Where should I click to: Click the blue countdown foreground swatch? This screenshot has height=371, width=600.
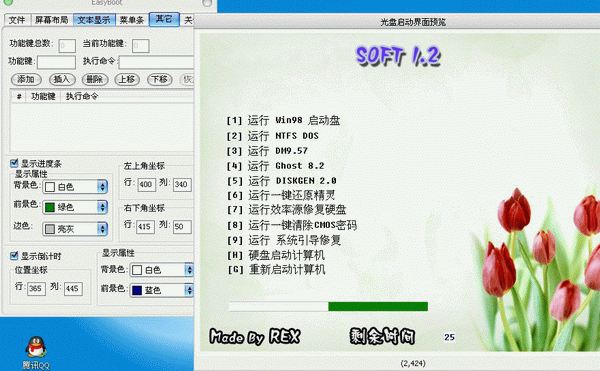[137, 291]
